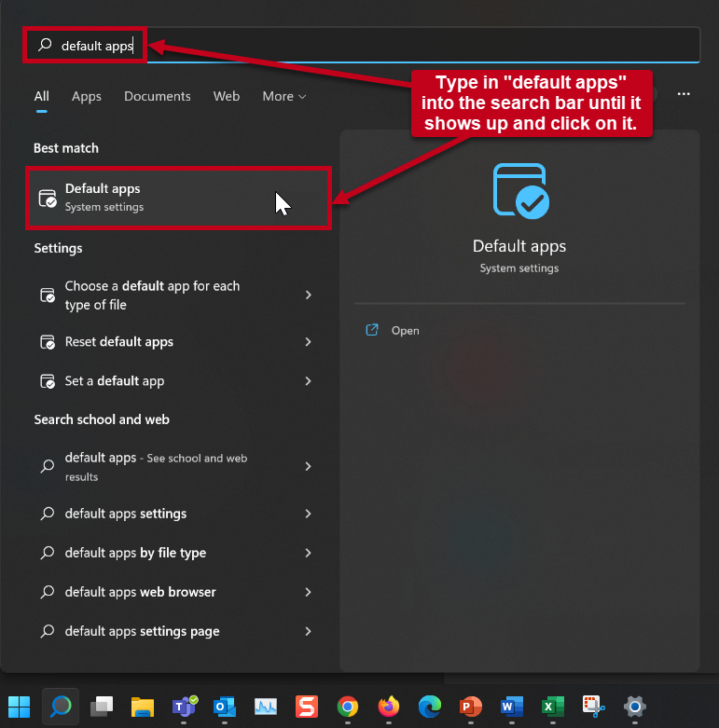Expand chevron for Choose a default app
This screenshot has width=719, height=728.
point(308,295)
